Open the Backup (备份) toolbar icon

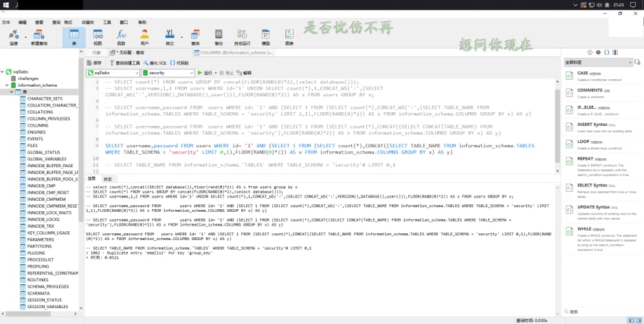(x=219, y=37)
